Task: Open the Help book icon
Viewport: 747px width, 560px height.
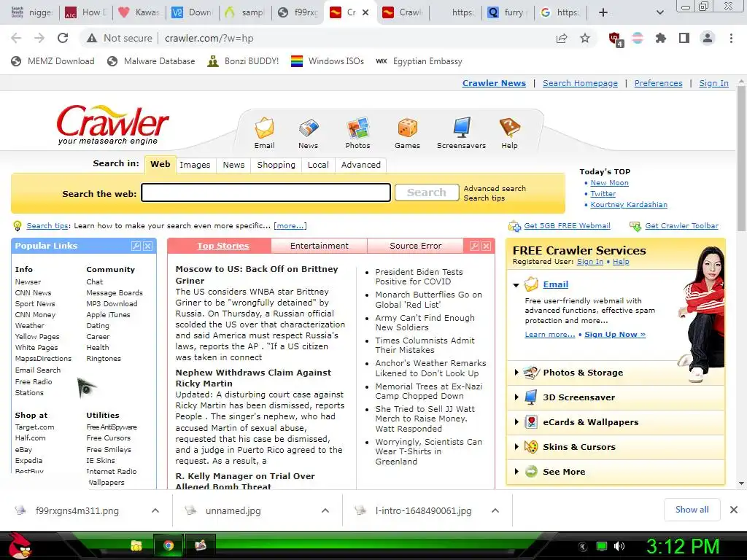Action: [509, 128]
